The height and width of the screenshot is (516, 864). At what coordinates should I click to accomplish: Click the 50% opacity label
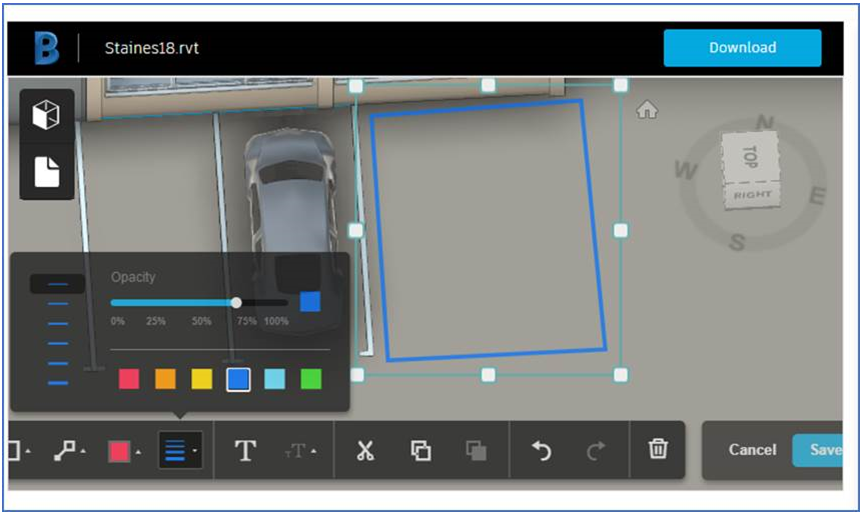pos(201,321)
